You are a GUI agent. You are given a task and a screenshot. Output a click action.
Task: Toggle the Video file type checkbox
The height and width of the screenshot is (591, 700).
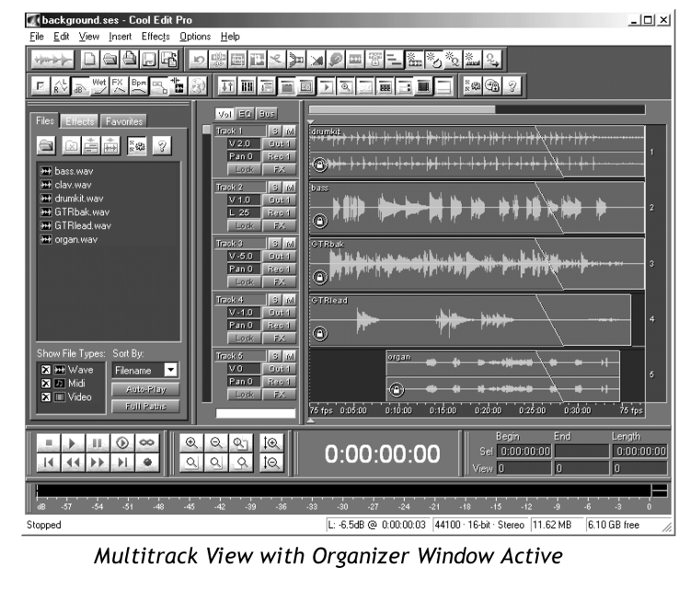pos(46,397)
